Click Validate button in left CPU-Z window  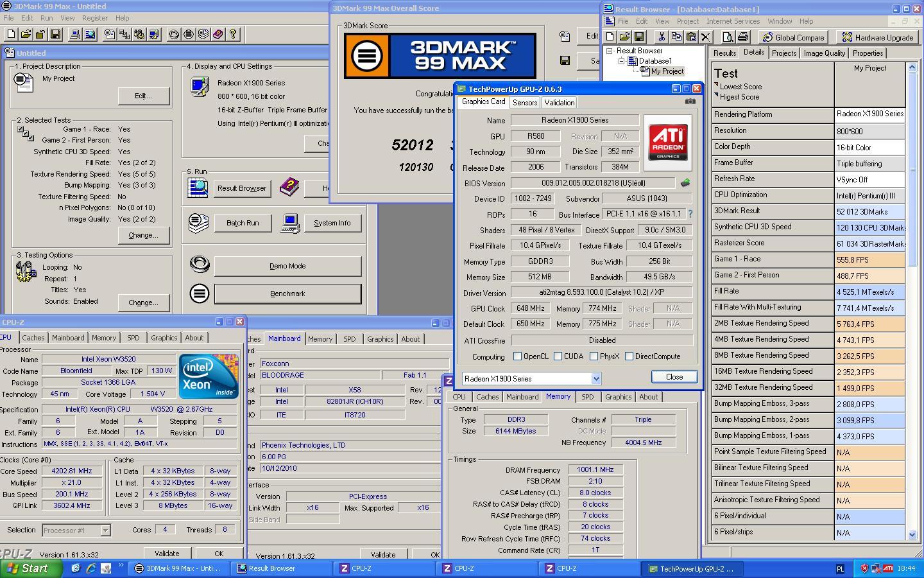(167, 554)
